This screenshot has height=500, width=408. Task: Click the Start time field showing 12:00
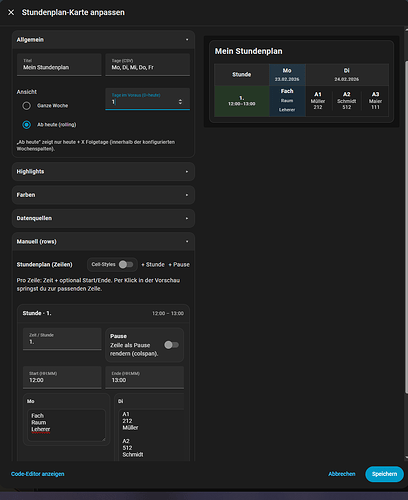tap(62, 377)
